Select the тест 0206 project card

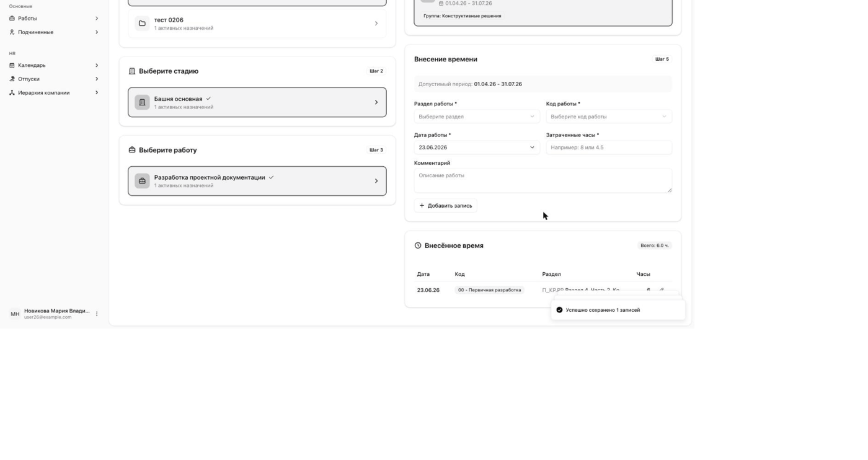257,24
